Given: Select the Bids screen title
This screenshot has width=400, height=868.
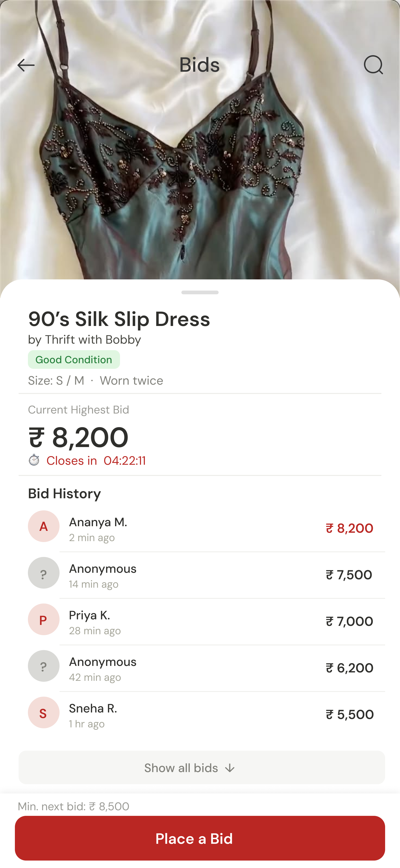Looking at the screenshot, I should [200, 65].
